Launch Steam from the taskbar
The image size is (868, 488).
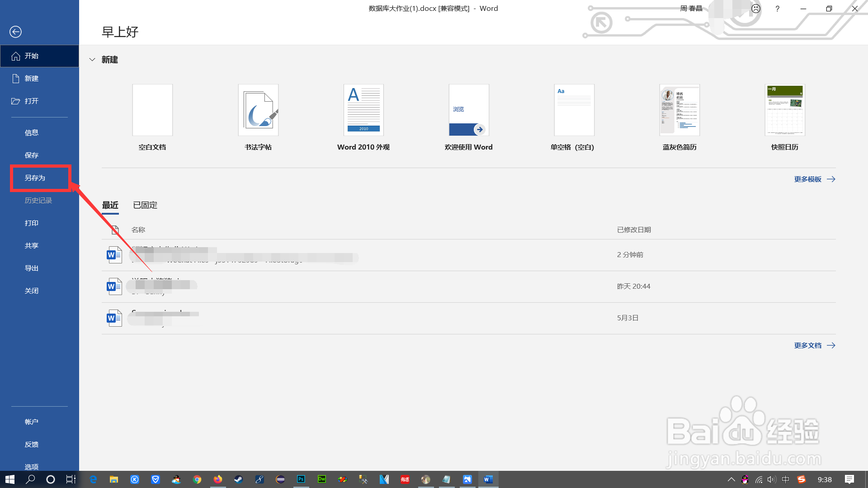coord(238,479)
